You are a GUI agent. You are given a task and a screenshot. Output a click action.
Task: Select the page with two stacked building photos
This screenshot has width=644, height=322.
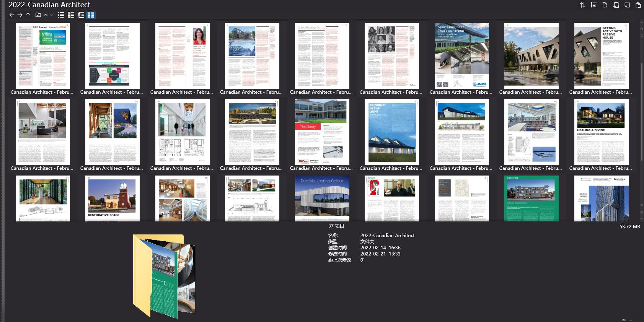click(x=252, y=56)
